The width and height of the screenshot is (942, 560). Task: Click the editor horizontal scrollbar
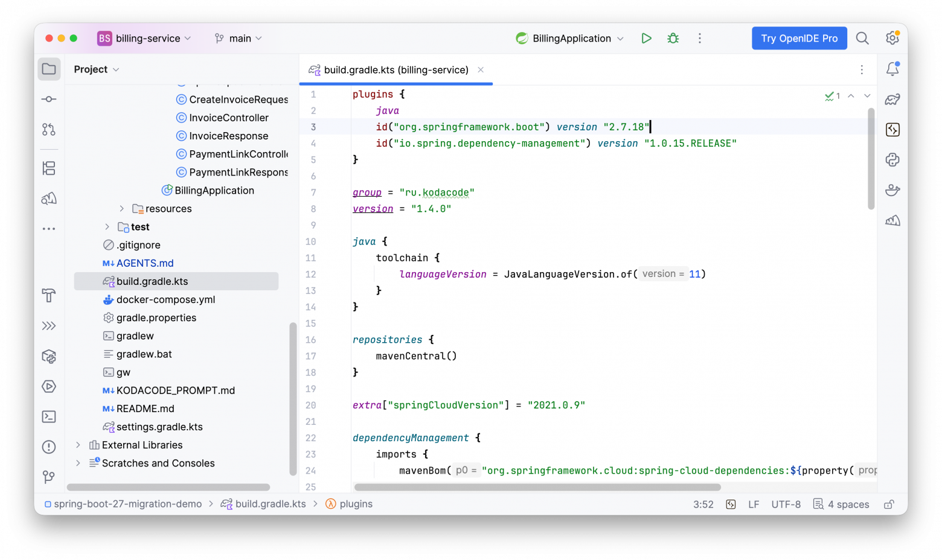coord(537,487)
